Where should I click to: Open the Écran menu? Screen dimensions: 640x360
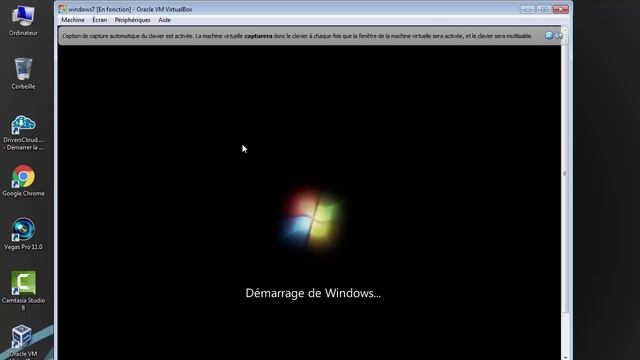point(99,20)
